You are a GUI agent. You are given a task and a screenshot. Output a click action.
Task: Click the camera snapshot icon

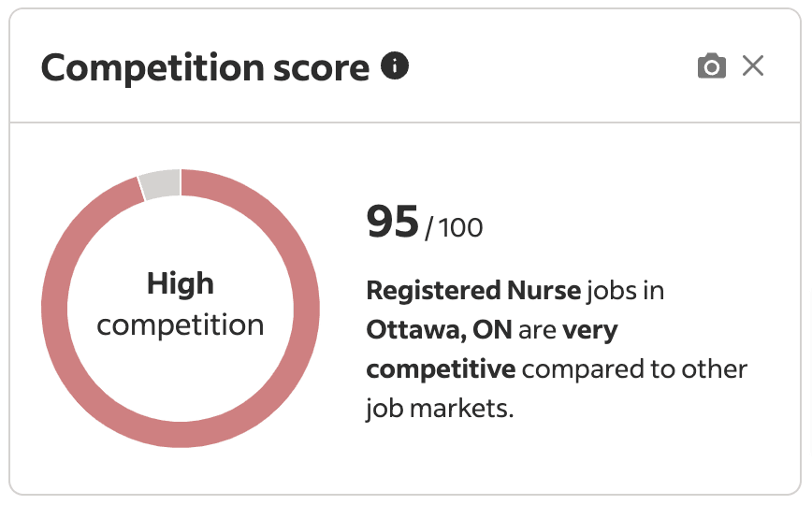[x=712, y=66]
